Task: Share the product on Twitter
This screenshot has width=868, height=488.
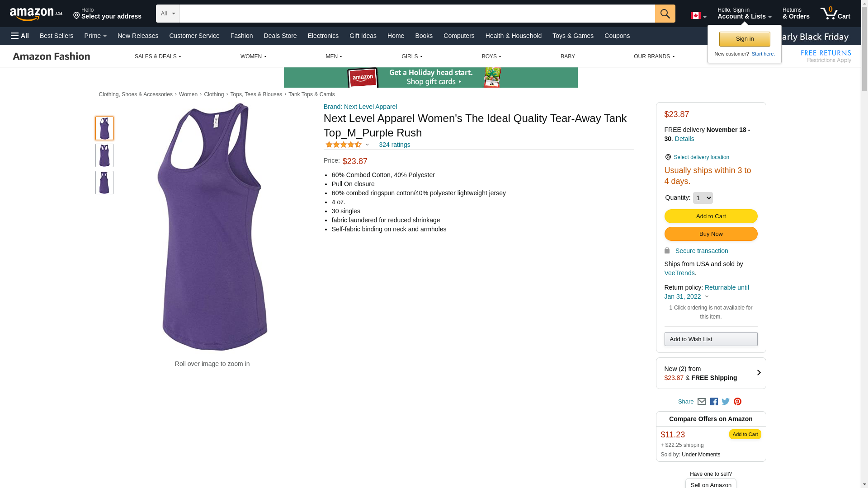Action: (726, 402)
